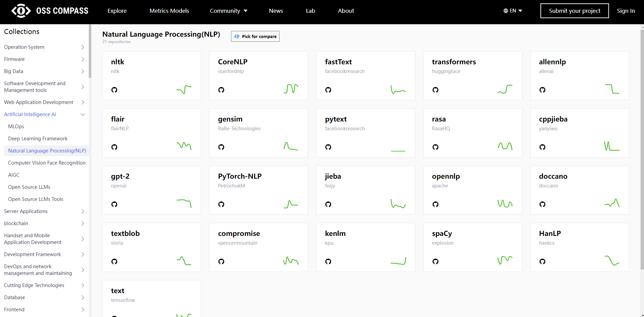
Task: Go to the Explore page
Action: (x=117, y=11)
